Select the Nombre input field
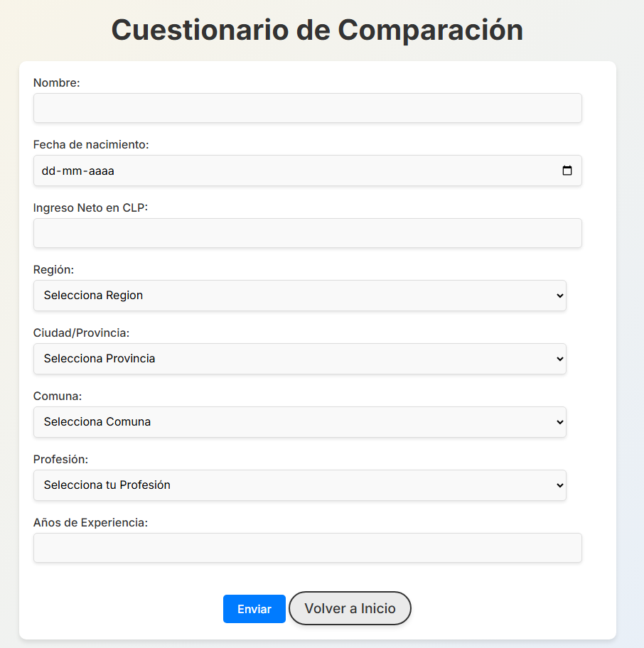Image resolution: width=644 pixels, height=648 pixels. pos(307,108)
